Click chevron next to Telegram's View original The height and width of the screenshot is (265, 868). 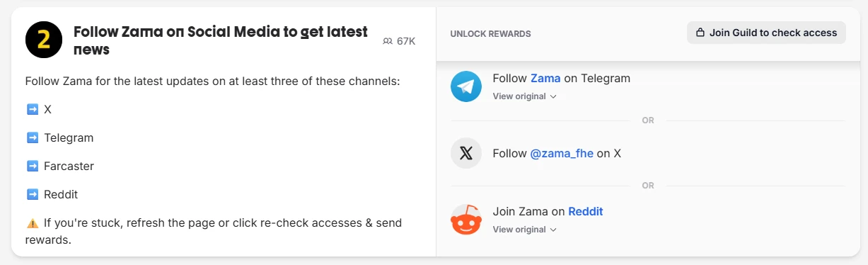(x=553, y=96)
